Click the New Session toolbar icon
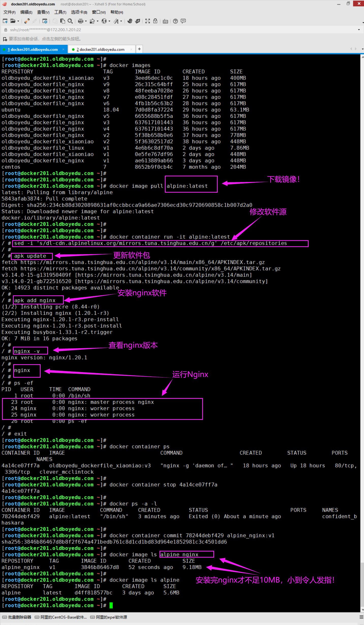 [x=5, y=21]
